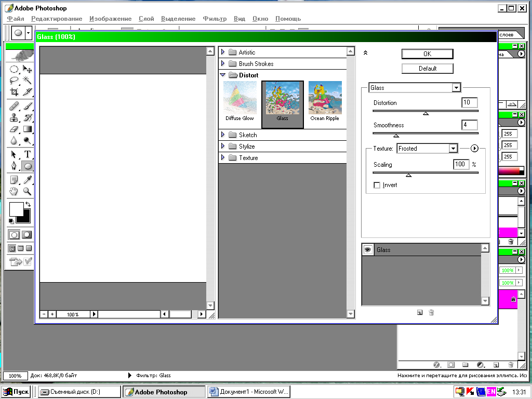The width and height of the screenshot is (532, 399).
Task: Click the Default button
Action: [427, 69]
